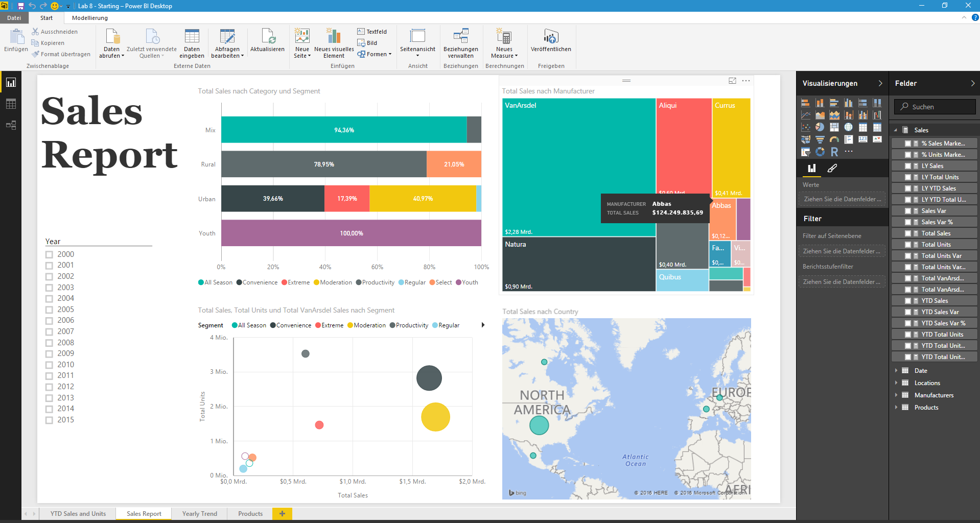980x523 pixels.
Task: Switch to Data view in left sidebar
Action: point(11,104)
